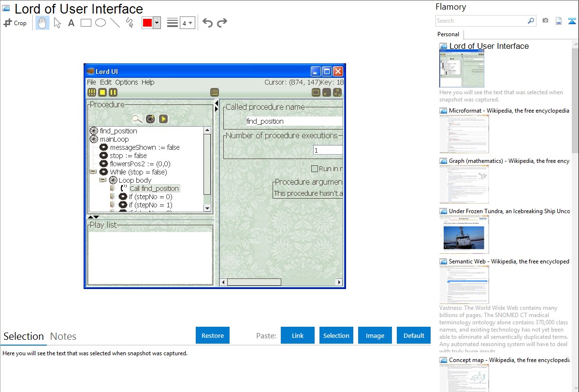Click the line thickness icon
The width and height of the screenshot is (579, 392).
point(173,23)
